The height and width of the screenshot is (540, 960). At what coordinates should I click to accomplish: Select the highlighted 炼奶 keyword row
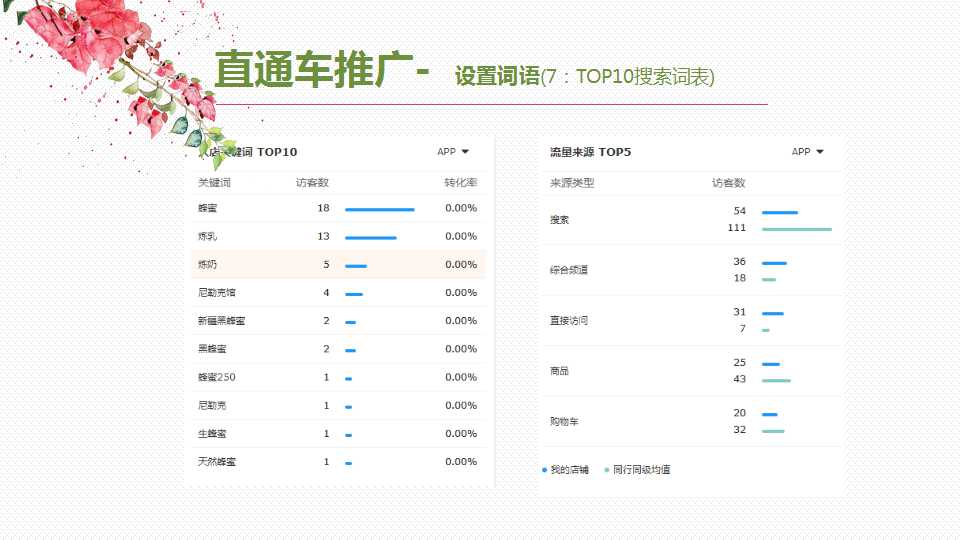point(208,265)
